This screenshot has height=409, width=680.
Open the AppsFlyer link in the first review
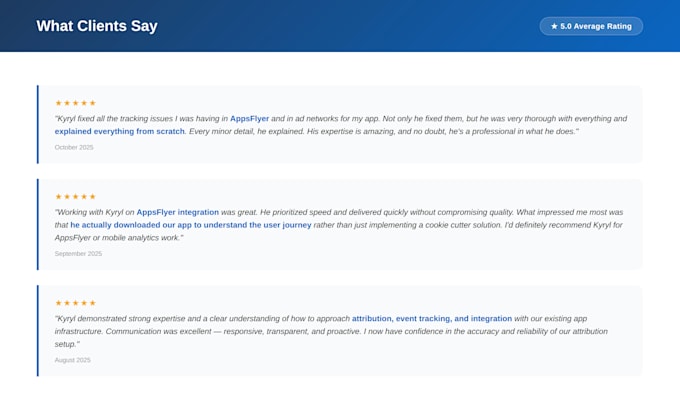point(249,118)
